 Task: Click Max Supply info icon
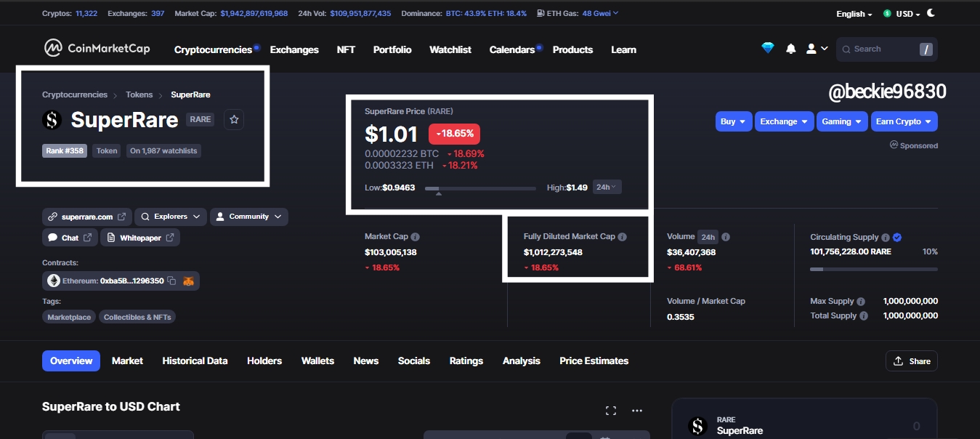click(x=861, y=302)
